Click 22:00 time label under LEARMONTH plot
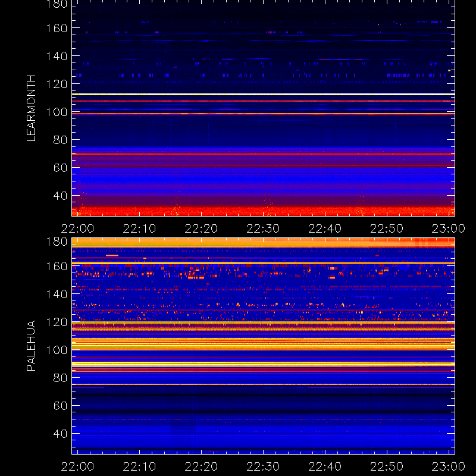 pyautogui.click(x=77, y=228)
